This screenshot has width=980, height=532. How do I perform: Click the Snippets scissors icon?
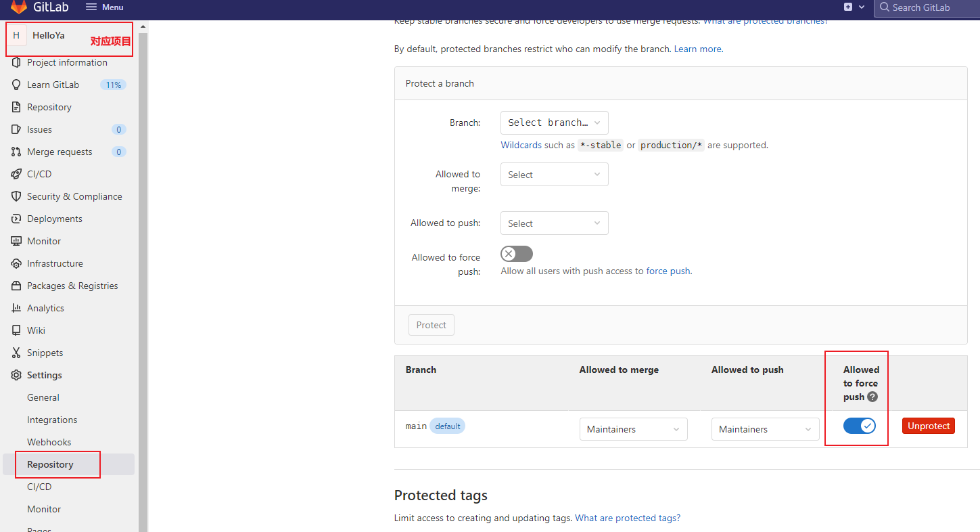tap(16, 353)
